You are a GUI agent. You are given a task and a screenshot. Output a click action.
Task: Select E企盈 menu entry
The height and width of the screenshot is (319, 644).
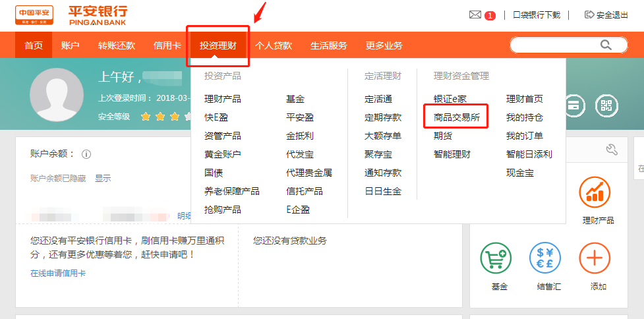coord(298,210)
